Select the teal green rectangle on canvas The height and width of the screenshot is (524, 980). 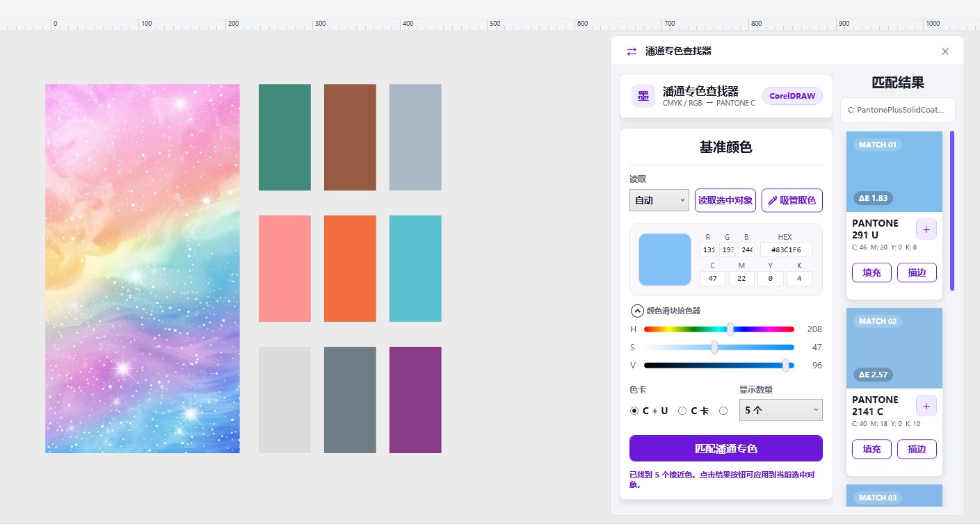point(284,137)
